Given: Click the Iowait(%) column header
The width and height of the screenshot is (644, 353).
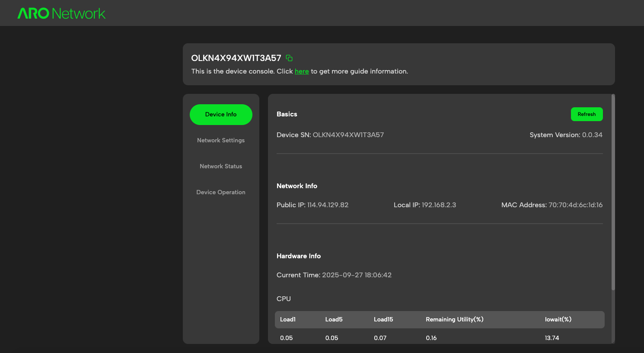Looking at the screenshot, I should click(558, 319).
